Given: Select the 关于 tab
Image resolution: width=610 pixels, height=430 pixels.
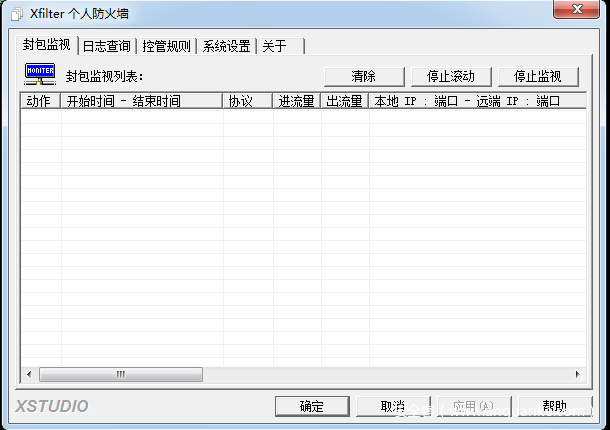Looking at the screenshot, I should coord(280,46).
